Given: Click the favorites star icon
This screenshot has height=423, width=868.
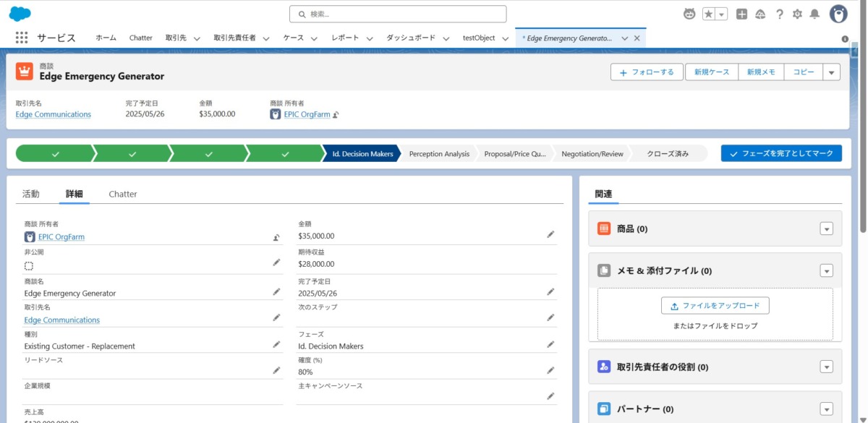Looking at the screenshot, I should (709, 14).
